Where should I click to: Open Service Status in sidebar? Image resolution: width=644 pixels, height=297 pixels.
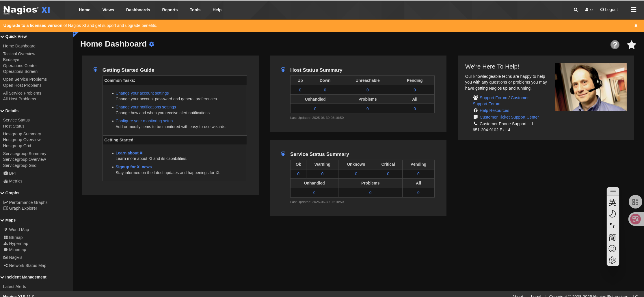click(x=16, y=120)
